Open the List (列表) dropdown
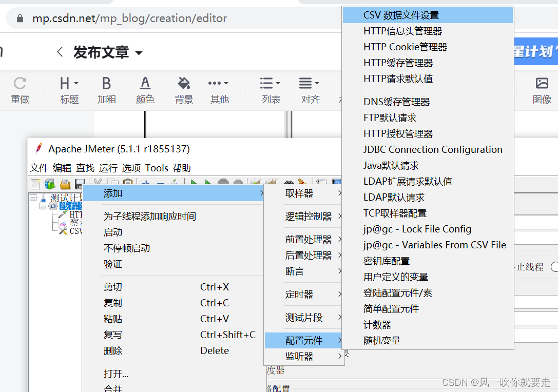The width and height of the screenshot is (558, 392). pos(271,90)
